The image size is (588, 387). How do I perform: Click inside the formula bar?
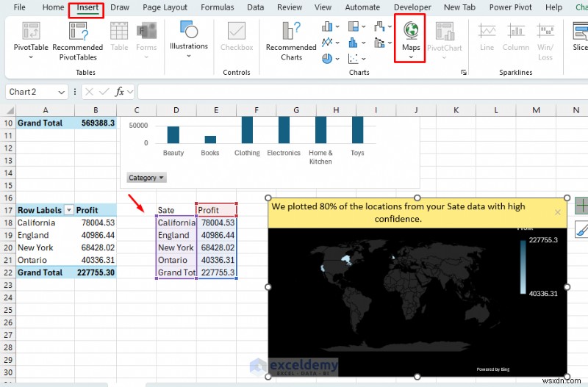362,92
